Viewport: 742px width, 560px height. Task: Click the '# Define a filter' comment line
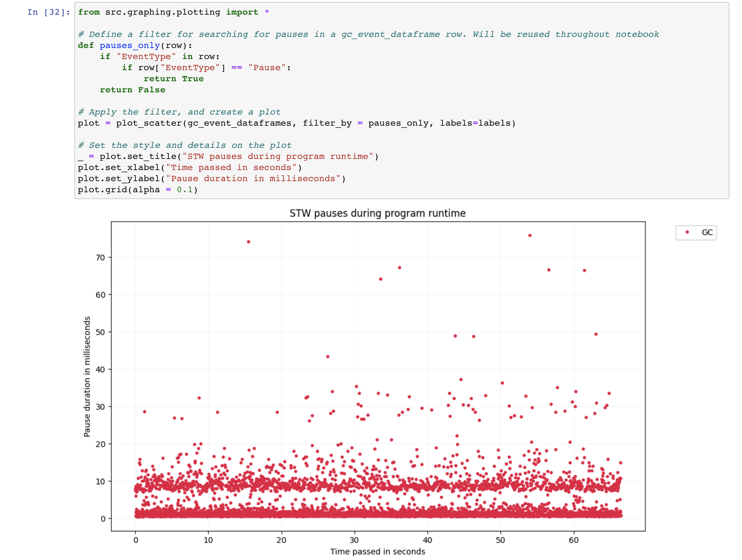[368, 34]
